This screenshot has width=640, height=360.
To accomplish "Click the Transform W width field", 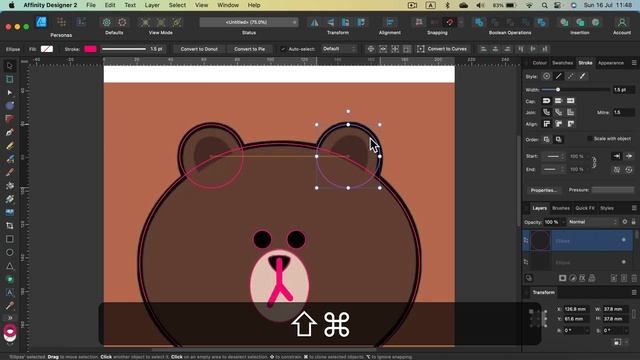I will (x=616, y=309).
